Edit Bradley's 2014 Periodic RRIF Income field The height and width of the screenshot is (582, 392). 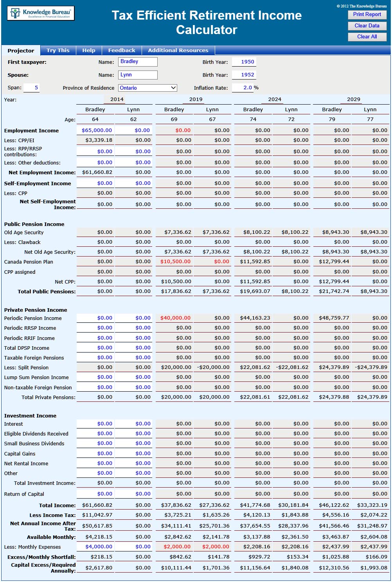95,338
